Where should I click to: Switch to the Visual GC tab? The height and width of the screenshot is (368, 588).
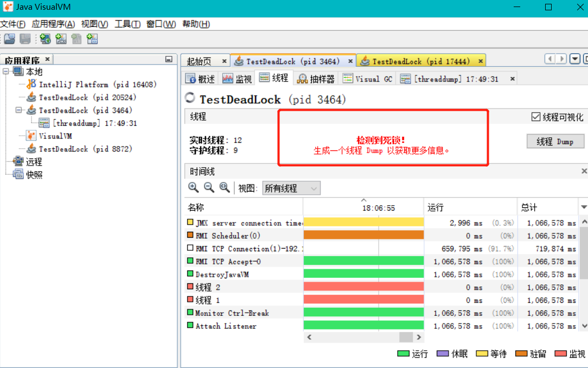(x=368, y=79)
